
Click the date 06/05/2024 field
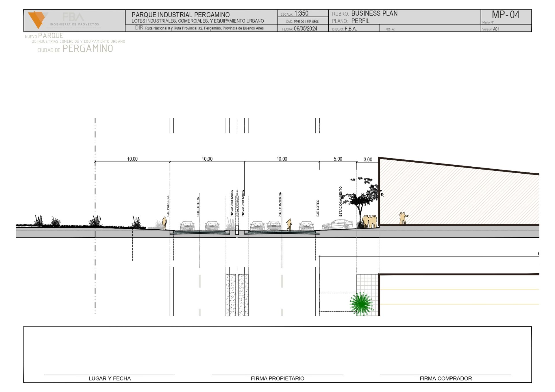coord(305,29)
